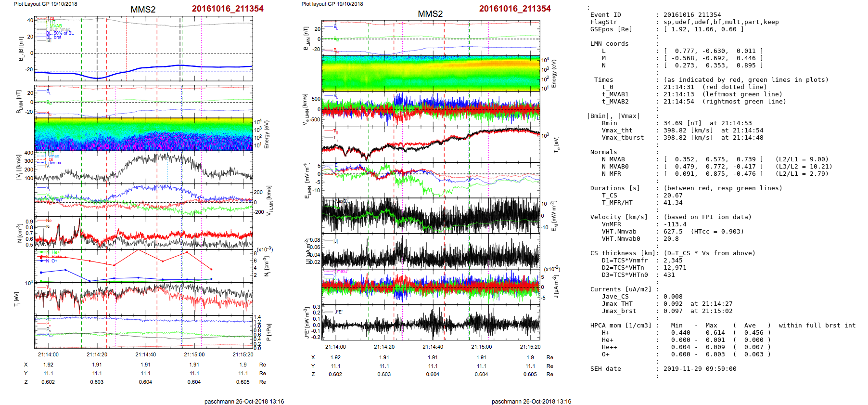This screenshot has width=868, height=405.
Task: Click the paschmann footer text under the middle plot
Action: point(531,401)
